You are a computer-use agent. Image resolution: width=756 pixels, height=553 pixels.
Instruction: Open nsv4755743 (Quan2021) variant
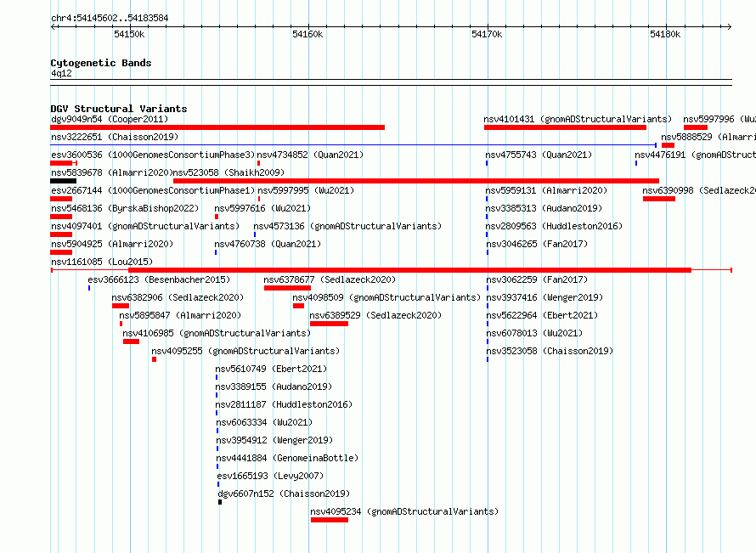(539, 155)
